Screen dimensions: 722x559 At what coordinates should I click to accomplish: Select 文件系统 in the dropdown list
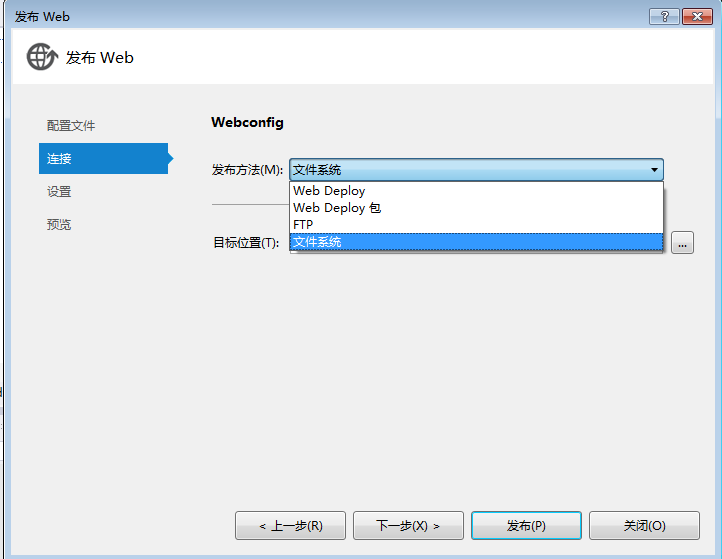476,242
